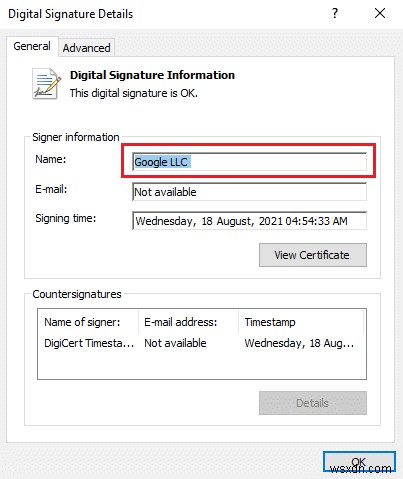Click the countersignature Not available email cell

point(175,343)
